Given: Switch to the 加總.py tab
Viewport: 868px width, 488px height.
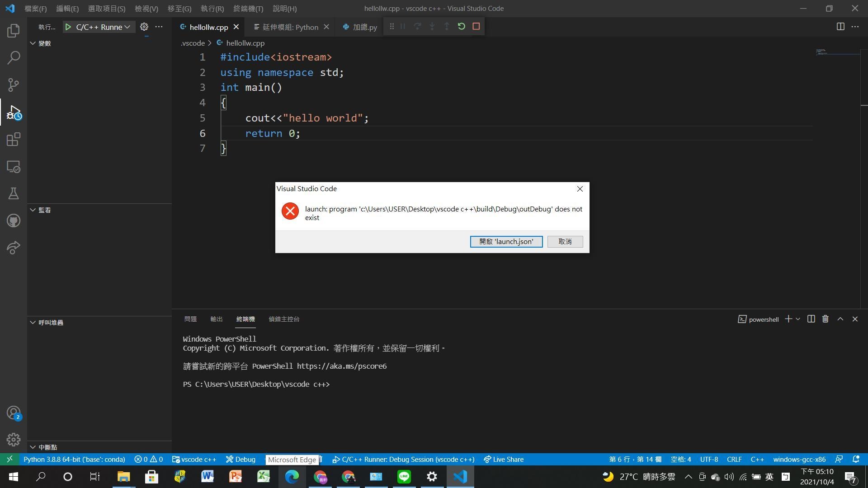Looking at the screenshot, I should pos(359,27).
